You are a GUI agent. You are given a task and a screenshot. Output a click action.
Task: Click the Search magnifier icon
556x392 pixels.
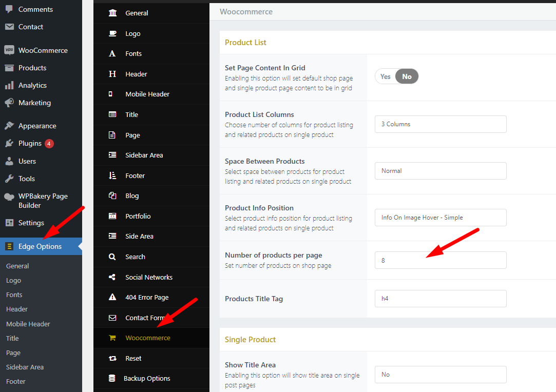112,257
